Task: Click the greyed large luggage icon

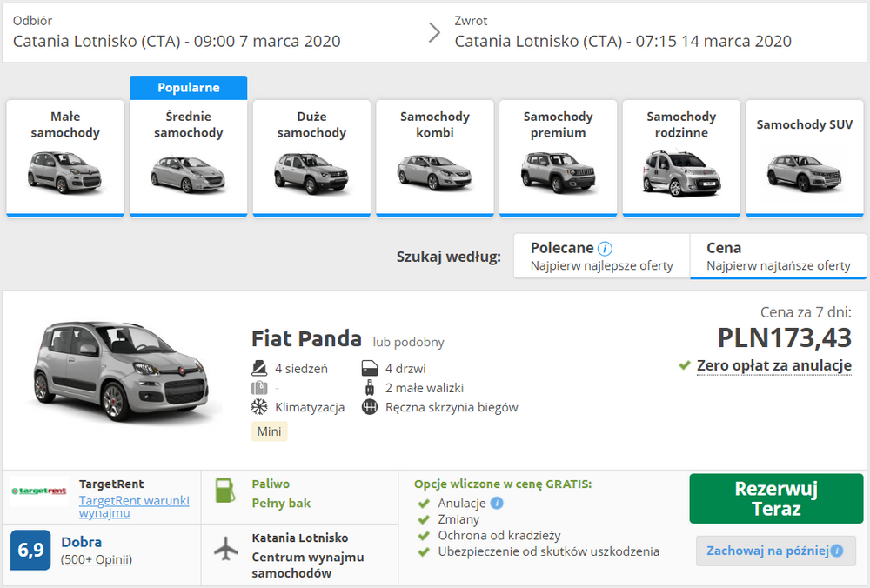Action: [259, 387]
